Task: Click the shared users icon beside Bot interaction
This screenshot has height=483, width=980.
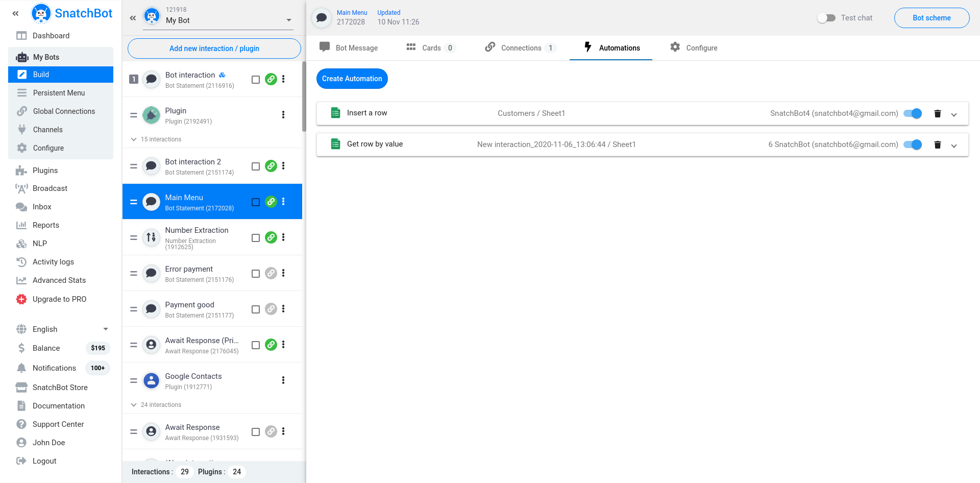Action: (x=222, y=75)
